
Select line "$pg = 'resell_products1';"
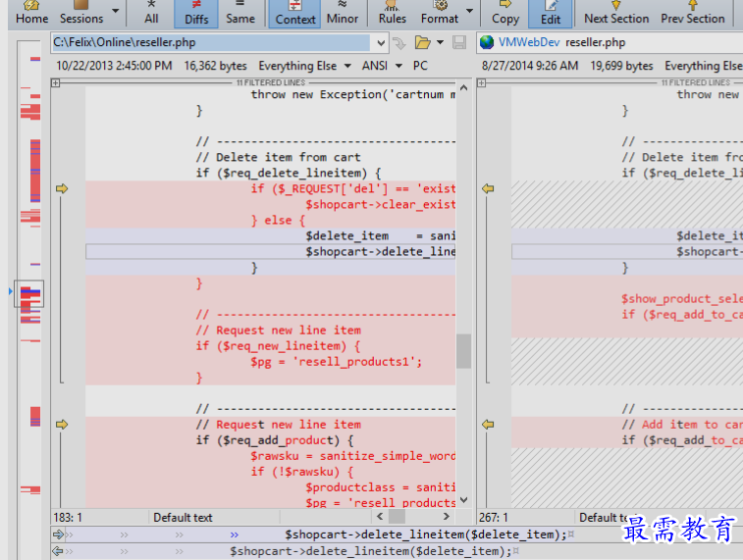click(336, 362)
